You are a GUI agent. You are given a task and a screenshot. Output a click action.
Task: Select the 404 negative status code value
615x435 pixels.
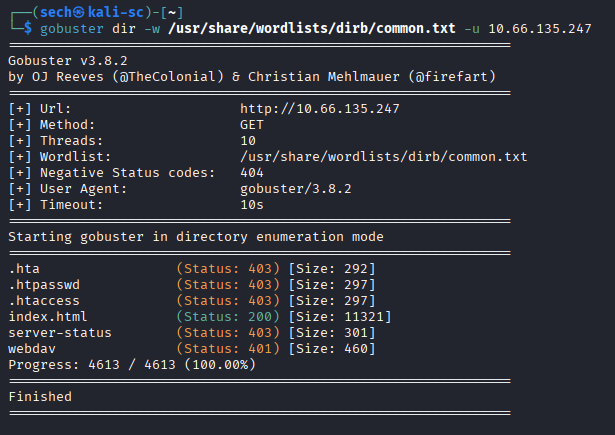point(252,173)
